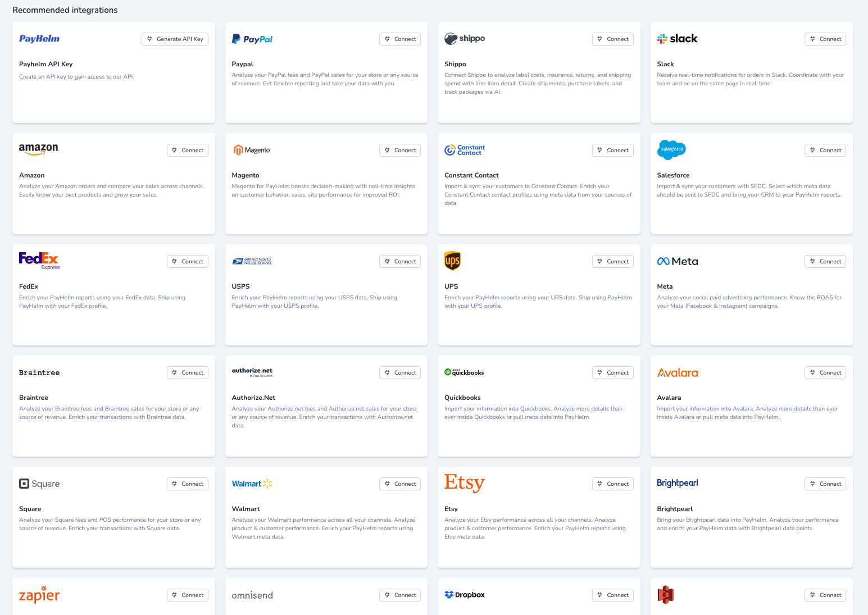Connect the Authorize.Net integration
The width and height of the screenshot is (868, 615).
tap(400, 372)
